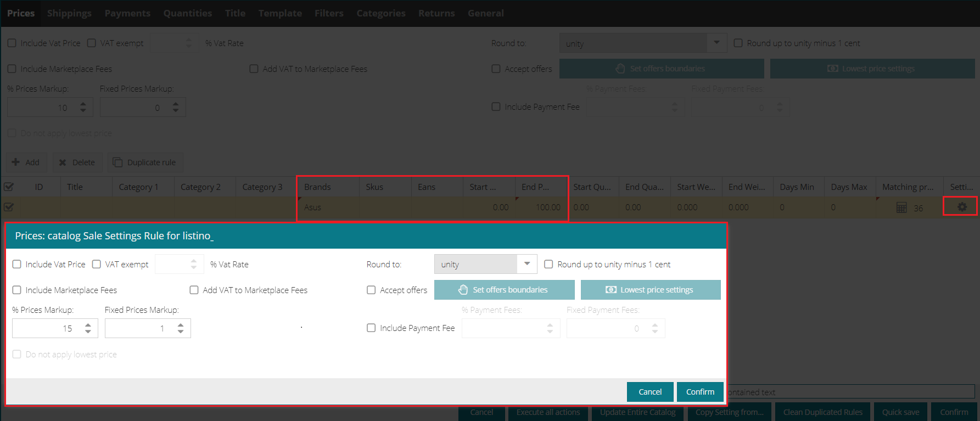Open Set offers boundaries in the dialog
Image resolution: width=980 pixels, height=421 pixels.
pyautogui.click(x=504, y=290)
